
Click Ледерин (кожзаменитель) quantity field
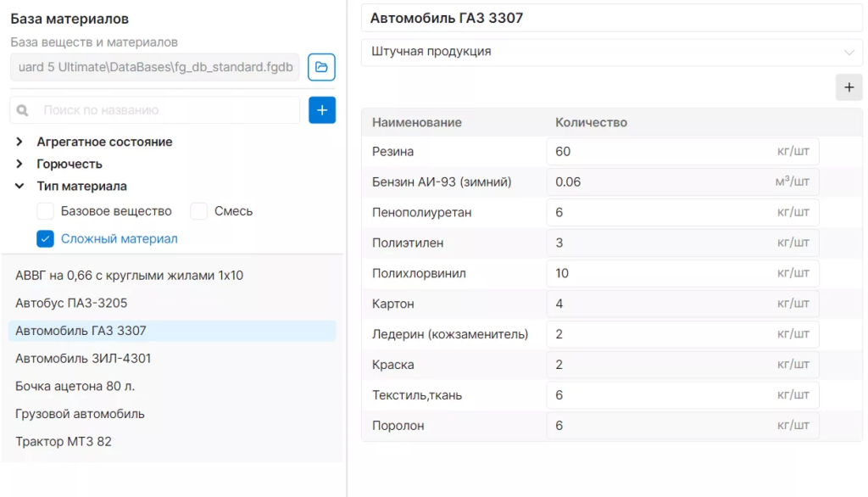click(x=682, y=335)
